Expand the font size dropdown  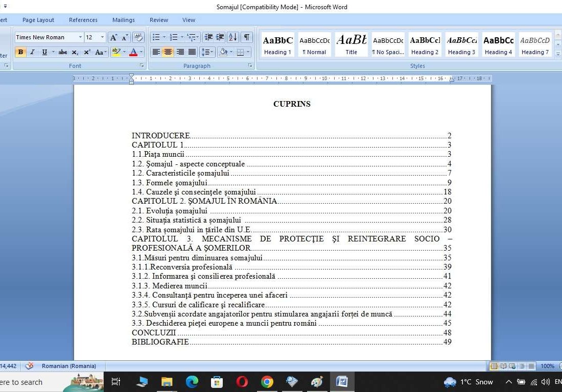tap(102, 37)
